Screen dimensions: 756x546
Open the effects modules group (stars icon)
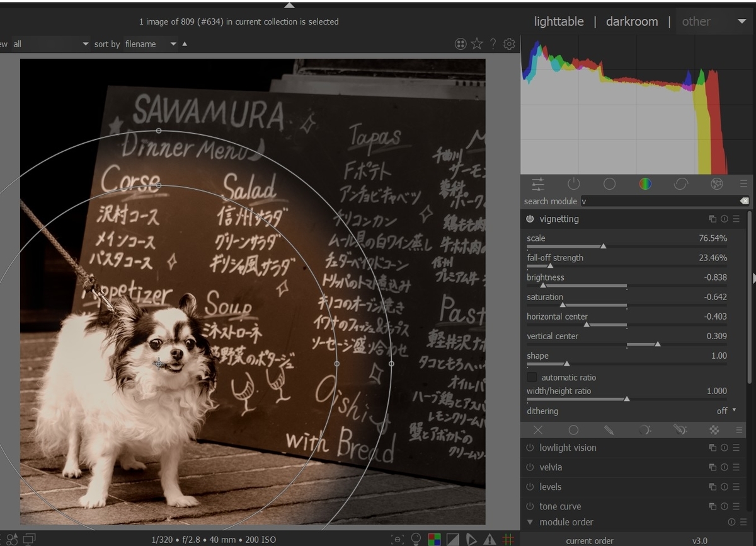716,183
